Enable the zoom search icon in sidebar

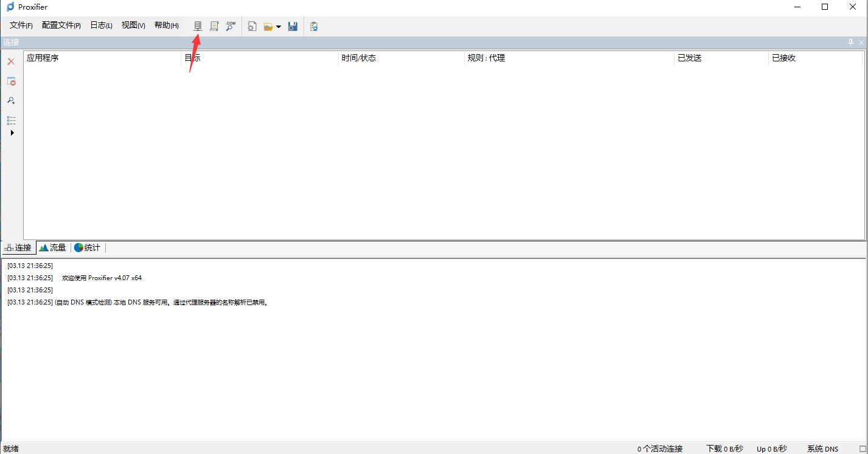pyautogui.click(x=10, y=100)
